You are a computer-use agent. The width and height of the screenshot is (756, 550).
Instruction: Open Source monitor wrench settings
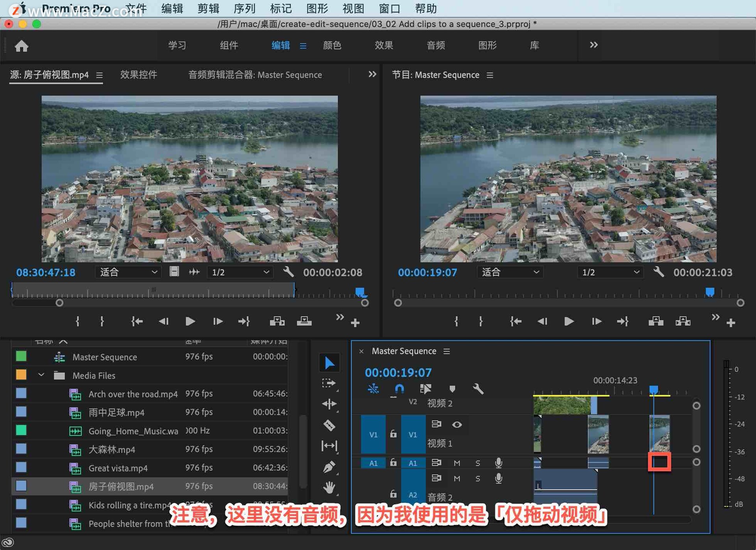[289, 272]
